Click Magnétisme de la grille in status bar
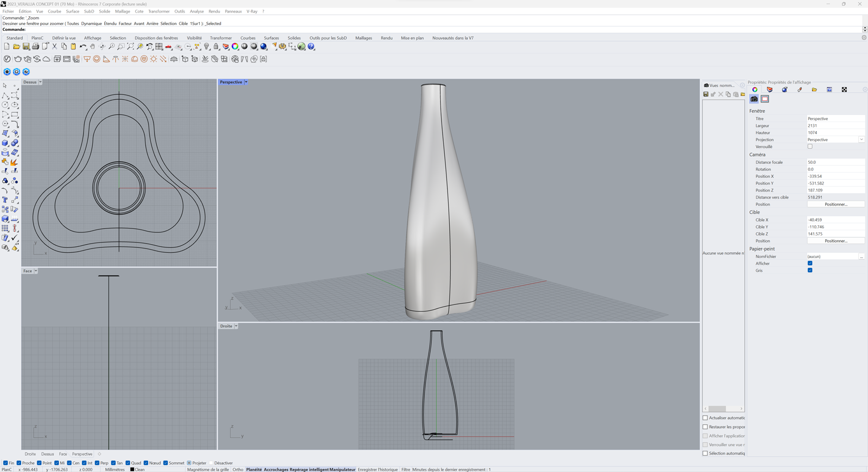Screen dimensions: 868x472 (x=208, y=469)
